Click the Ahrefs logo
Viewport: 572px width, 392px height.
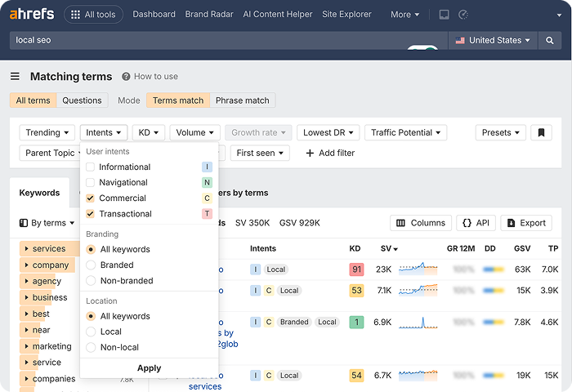pos(30,14)
